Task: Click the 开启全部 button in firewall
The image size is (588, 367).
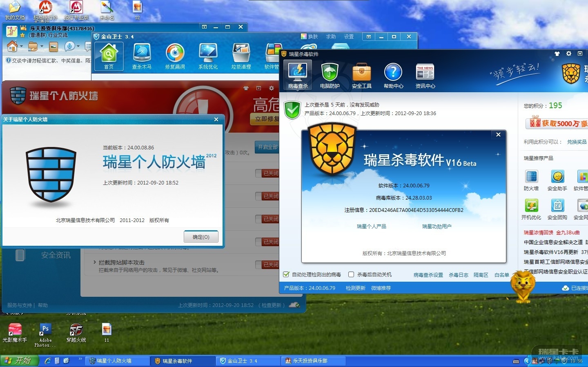Action: click(x=267, y=147)
